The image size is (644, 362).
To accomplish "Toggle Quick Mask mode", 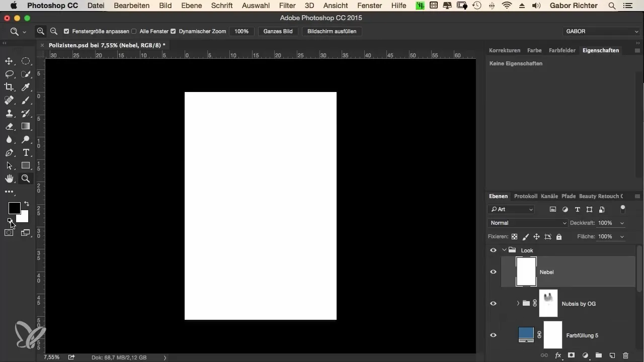I will coord(9,233).
